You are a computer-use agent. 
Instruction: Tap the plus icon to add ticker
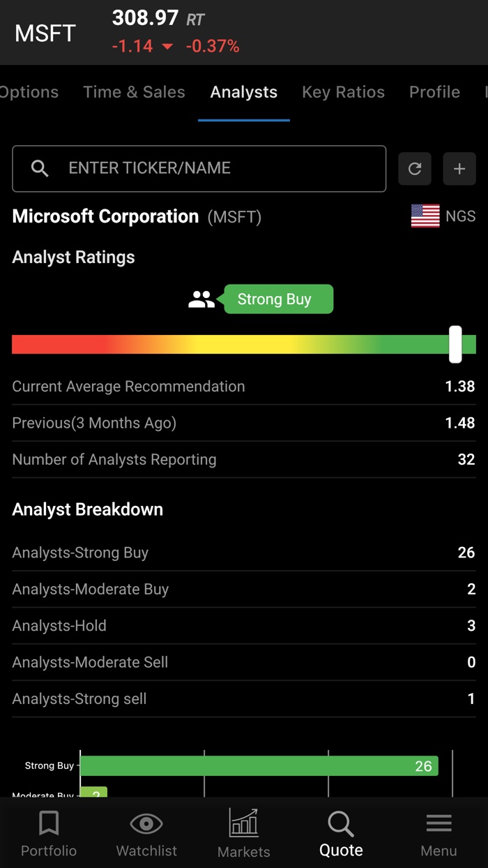tap(459, 169)
